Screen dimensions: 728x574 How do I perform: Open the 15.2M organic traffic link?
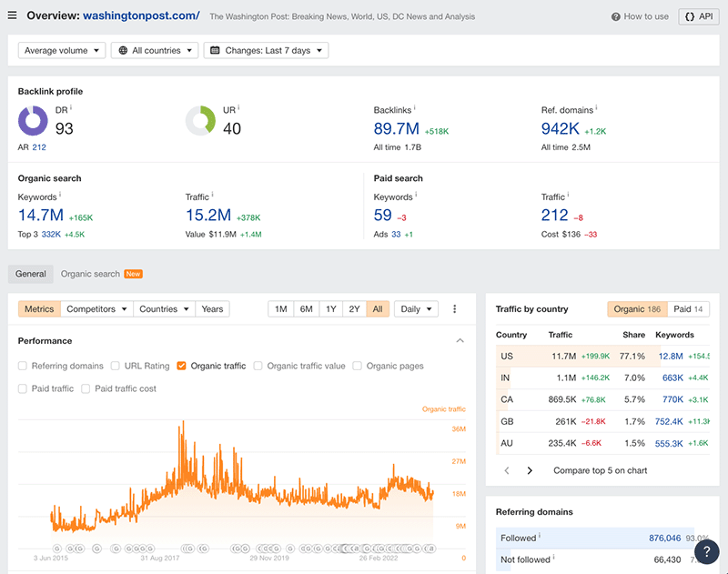pos(208,215)
